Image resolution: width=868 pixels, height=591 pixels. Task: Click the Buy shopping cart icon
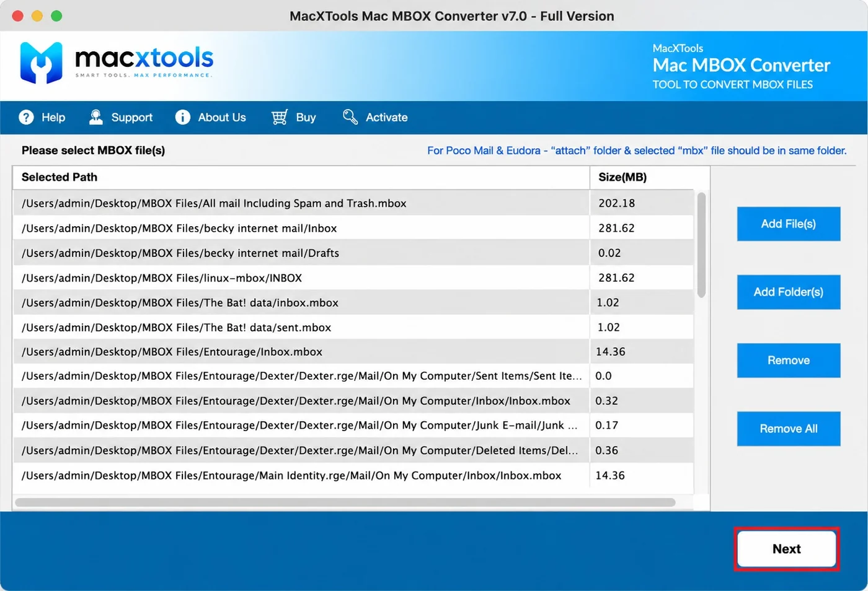coord(280,117)
